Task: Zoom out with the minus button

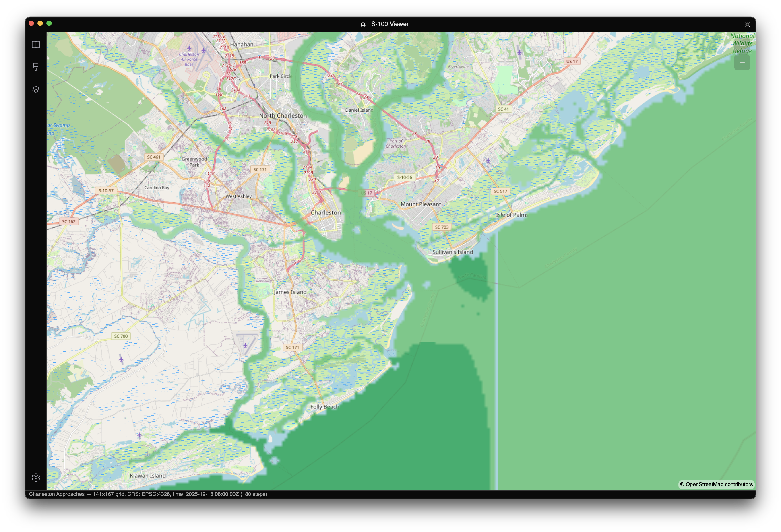Action: (742, 62)
